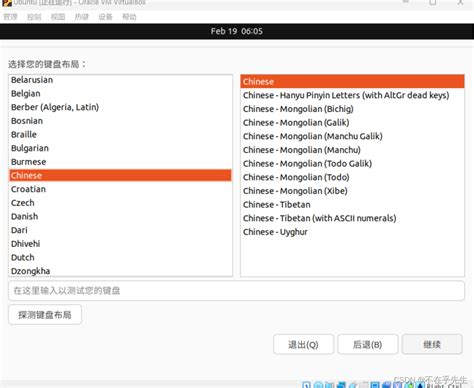Focus the keyboard test input field
The height and width of the screenshot is (388, 474).
coord(236,291)
